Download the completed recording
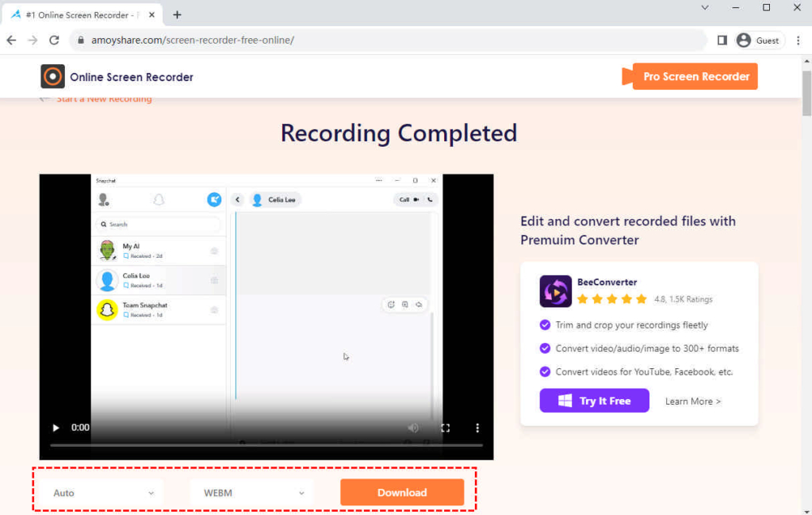812x515 pixels. [x=402, y=492]
